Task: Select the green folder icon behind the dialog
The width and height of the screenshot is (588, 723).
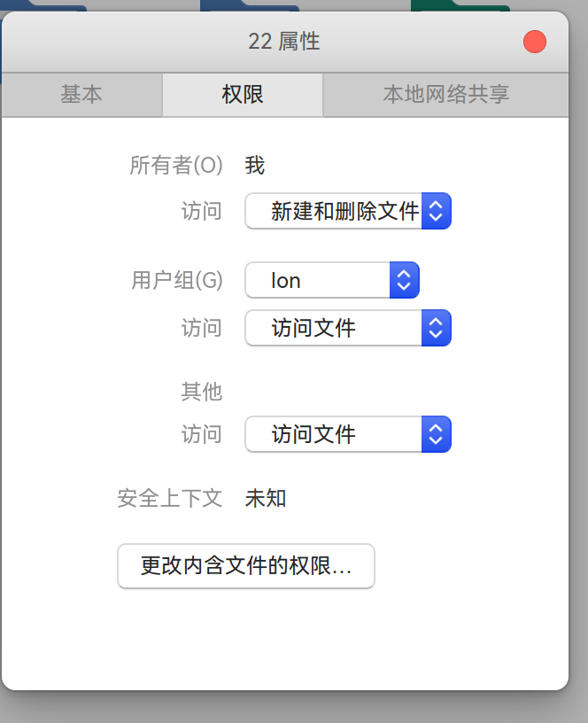Action: pos(460,5)
